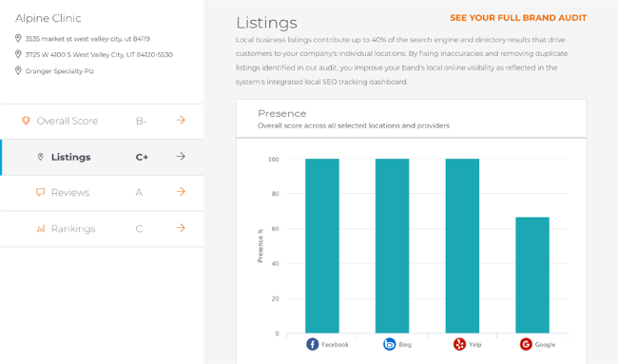Expand Rankings using the orange arrow
Image resolution: width=618 pixels, height=364 pixels.
181,228
